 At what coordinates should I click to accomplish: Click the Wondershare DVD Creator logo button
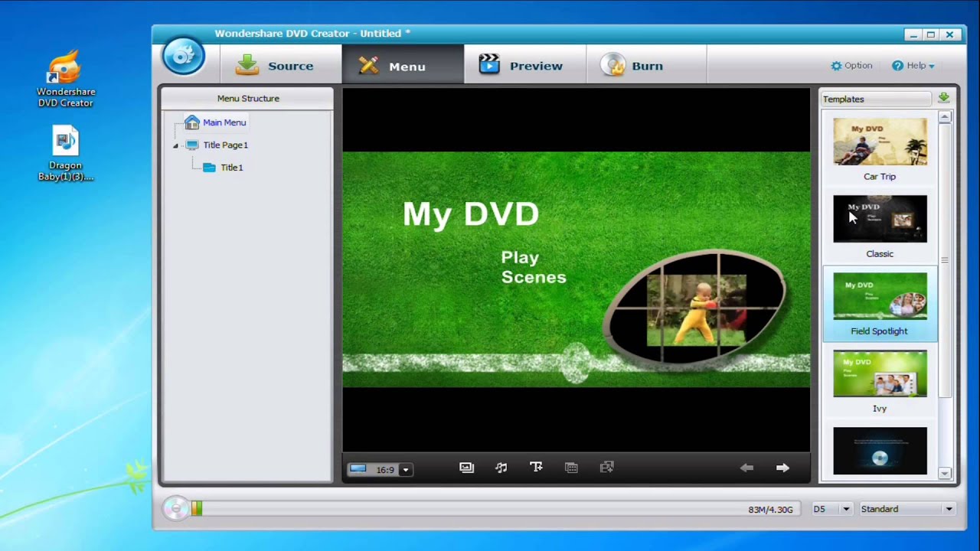[x=184, y=56]
